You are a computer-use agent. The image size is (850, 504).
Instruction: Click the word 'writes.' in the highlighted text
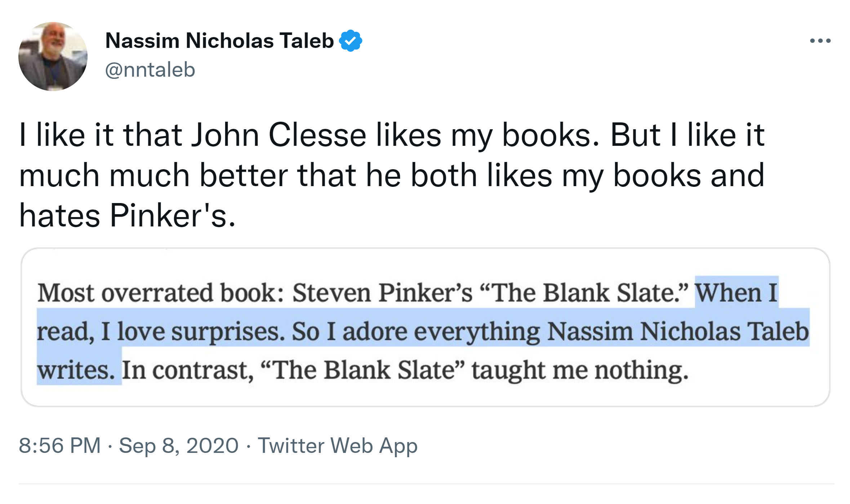76,370
